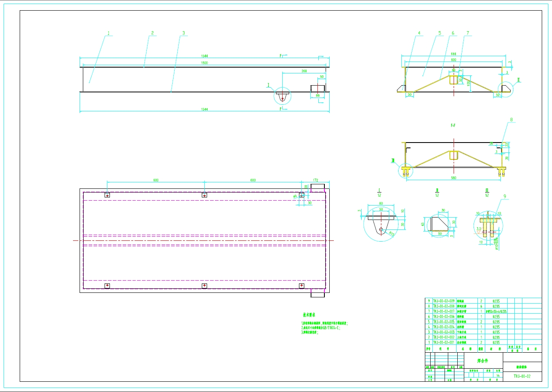Select the 1500 dimension on the front view
This screenshot has width=552, height=392.
point(204,63)
